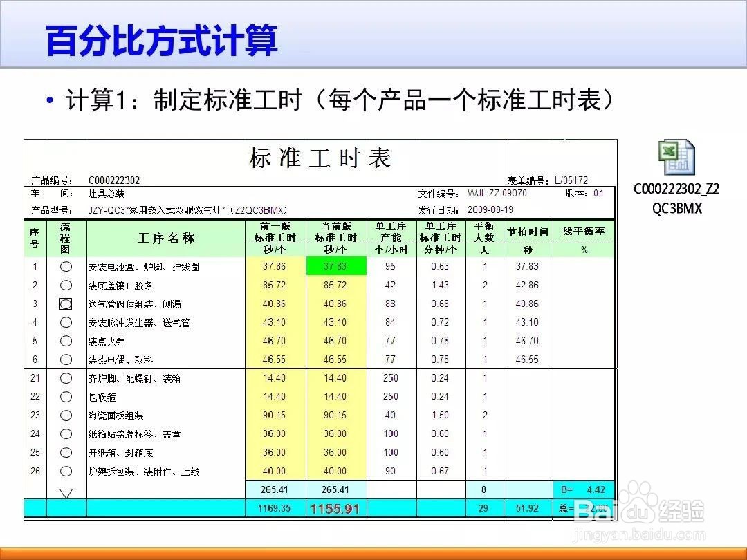The height and width of the screenshot is (560, 747).
Task: Select document number WJL-ZZ-09070
Action: pyautogui.click(x=497, y=194)
